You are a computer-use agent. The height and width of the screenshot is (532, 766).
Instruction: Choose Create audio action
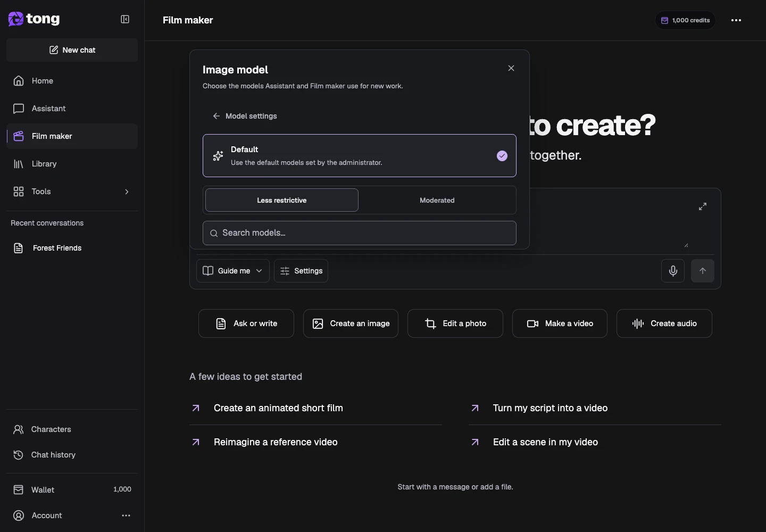664,323
